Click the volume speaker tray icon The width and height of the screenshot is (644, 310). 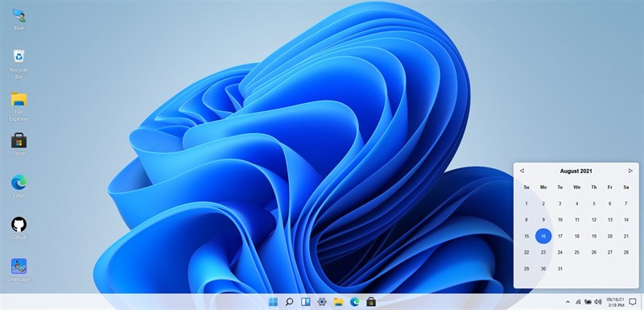coord(597,302)
